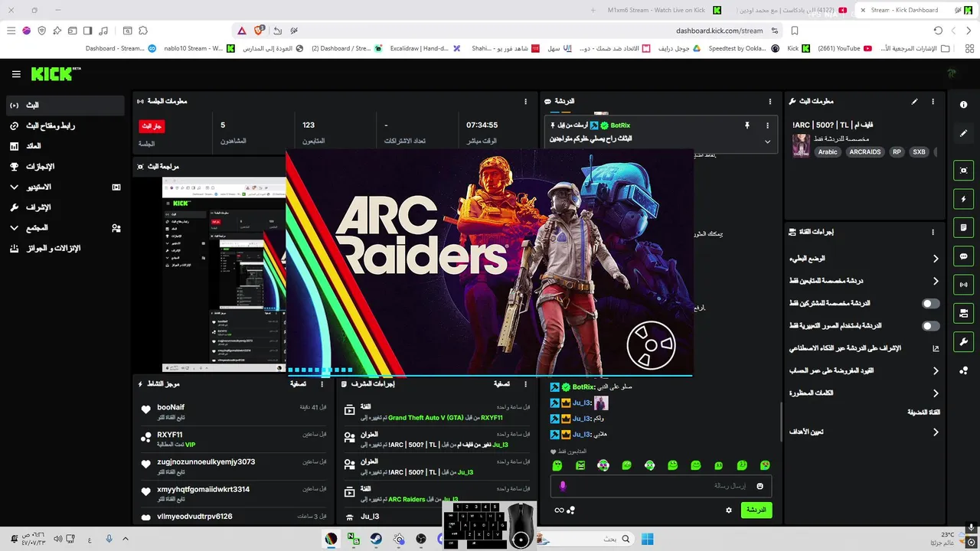Select the channel actions camera icon in the right rail
Image resolution: width=980 pixels, height=551 pixels.
pos(963,313)
